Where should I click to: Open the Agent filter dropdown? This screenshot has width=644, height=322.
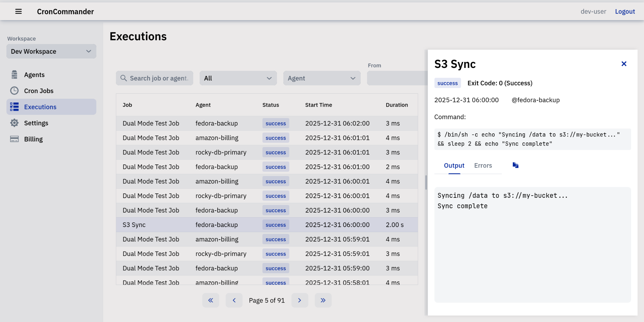click(322, 78)
